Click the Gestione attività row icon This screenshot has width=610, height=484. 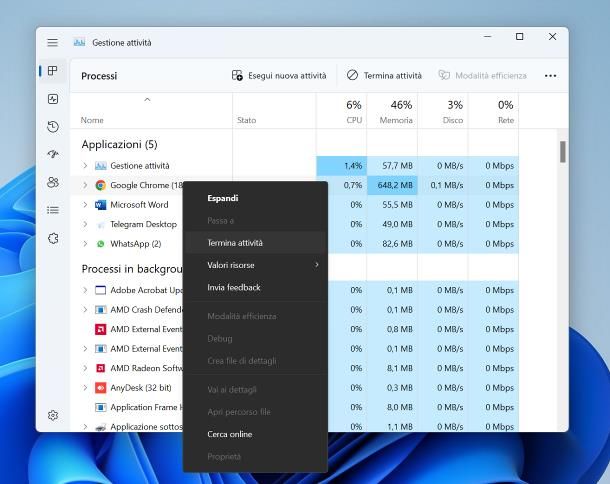pyautogui.click(x=100, y=166)
